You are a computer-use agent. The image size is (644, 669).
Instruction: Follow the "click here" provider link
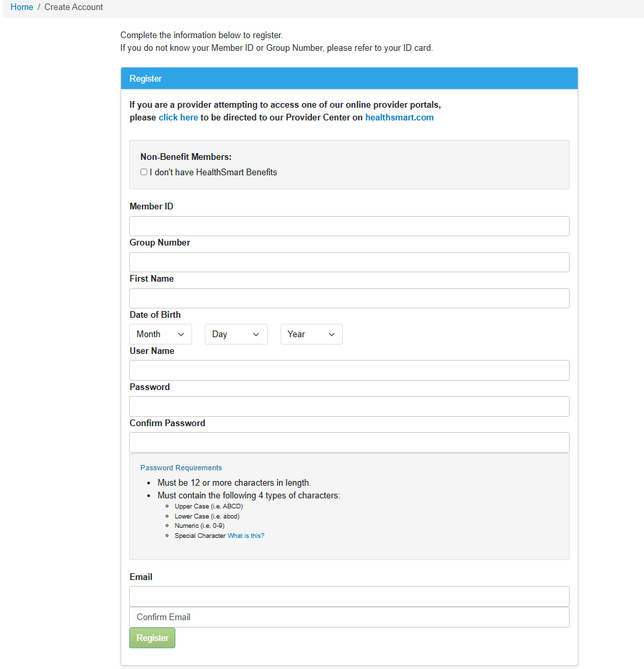[178, 118]
